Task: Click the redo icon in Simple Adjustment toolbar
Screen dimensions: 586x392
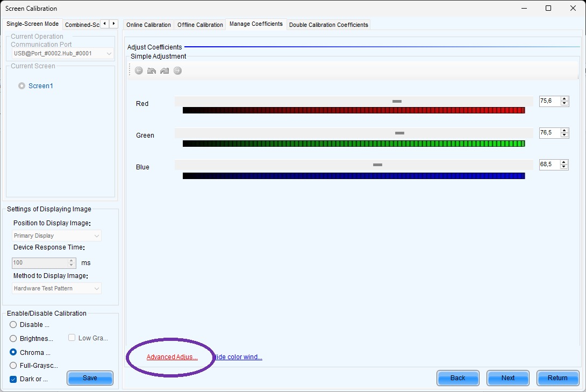Action: 165,70
